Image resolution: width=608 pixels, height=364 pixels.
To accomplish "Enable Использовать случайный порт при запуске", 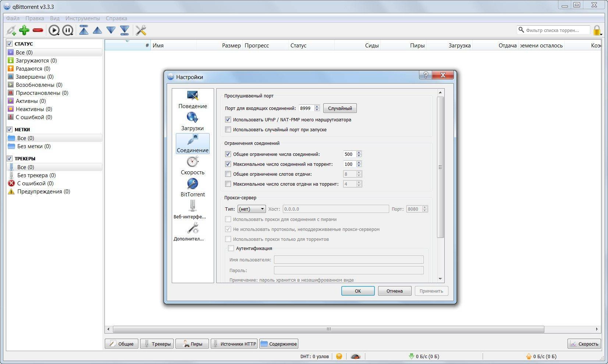I will pos(228,129).
